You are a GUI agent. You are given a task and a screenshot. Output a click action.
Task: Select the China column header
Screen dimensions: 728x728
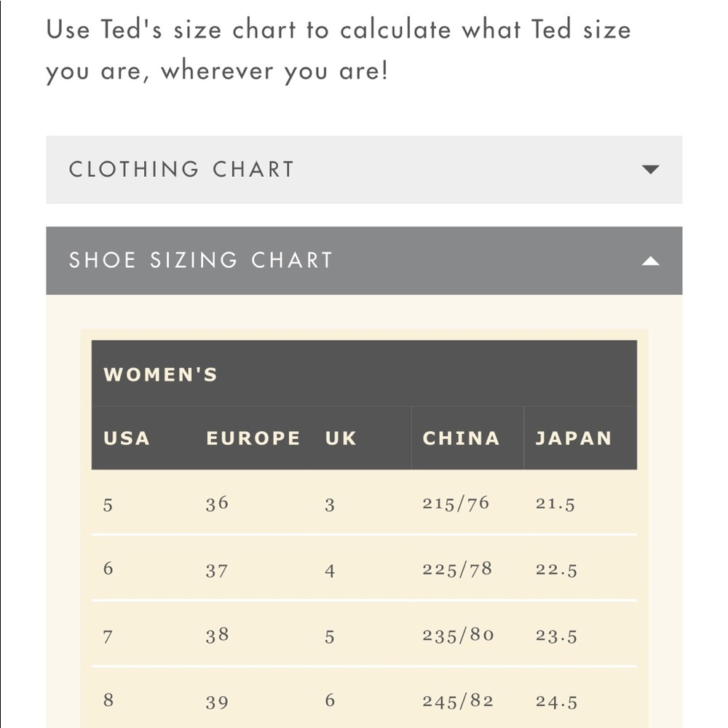[x=461, y=438]
